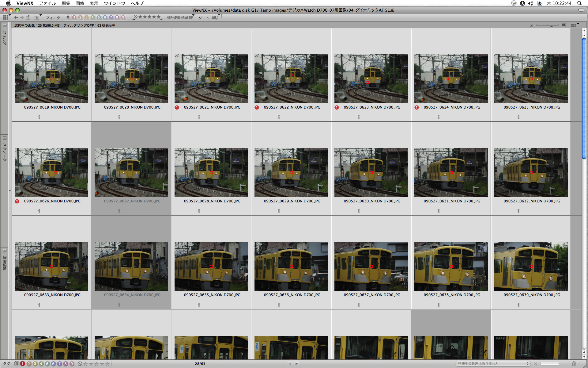
Task: Click the back navigation arrow
Action: (x=16, y=17)
